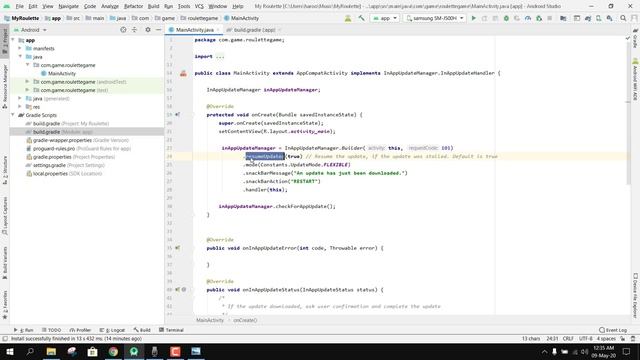Collapse the java folder node

[x=20, y=57]
